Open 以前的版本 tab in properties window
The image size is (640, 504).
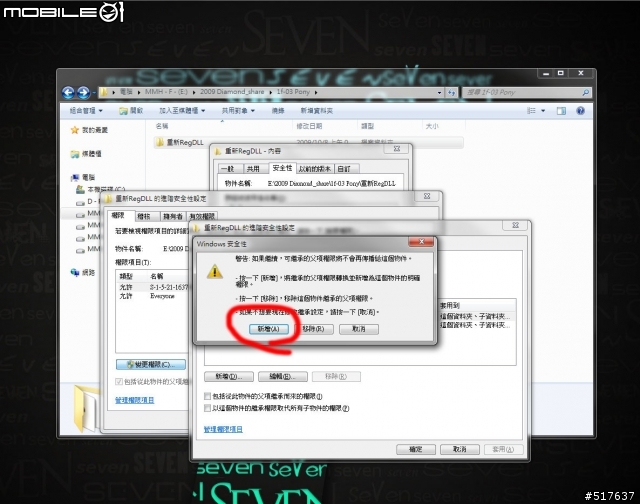point(314,169)
